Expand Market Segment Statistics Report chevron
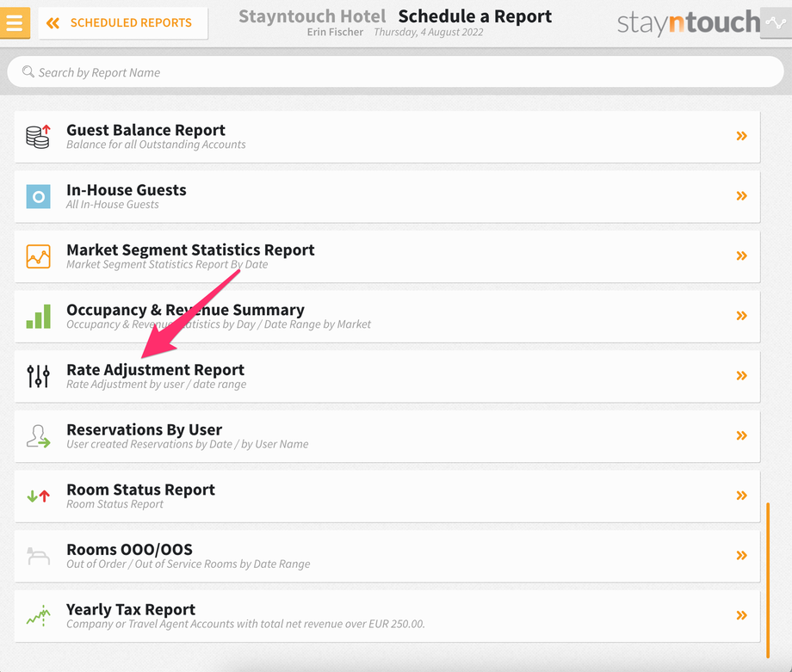 tap(741, 256)
